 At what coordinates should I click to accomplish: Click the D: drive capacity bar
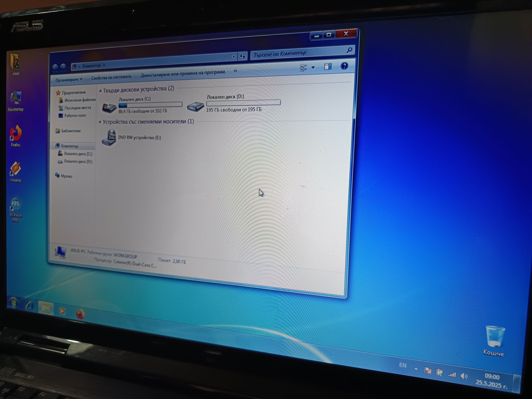pyautogui.click(x=243, y=102)
